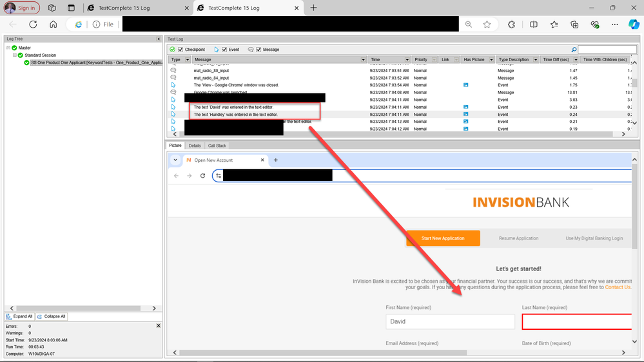Collapse the Master tree node
The width and height of the screenshot is (644, 362).
9,48
